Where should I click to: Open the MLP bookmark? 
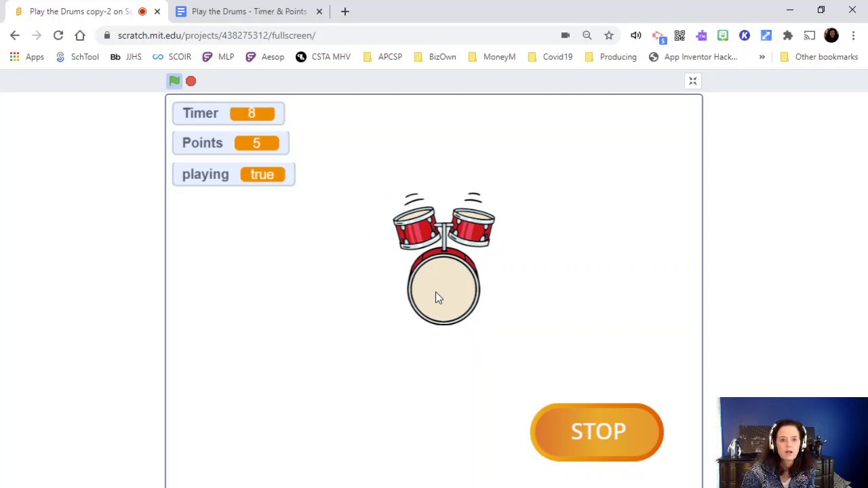click(x=218, y=57)
